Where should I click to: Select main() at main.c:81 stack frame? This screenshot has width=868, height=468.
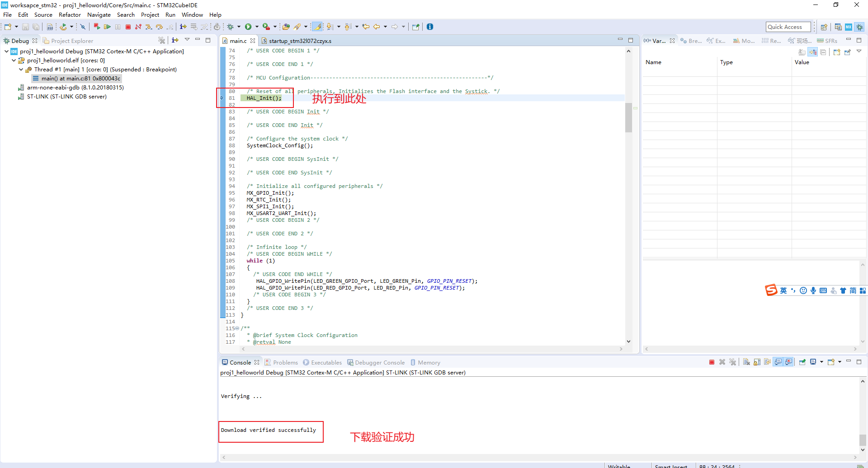click(x=76, y=78)
